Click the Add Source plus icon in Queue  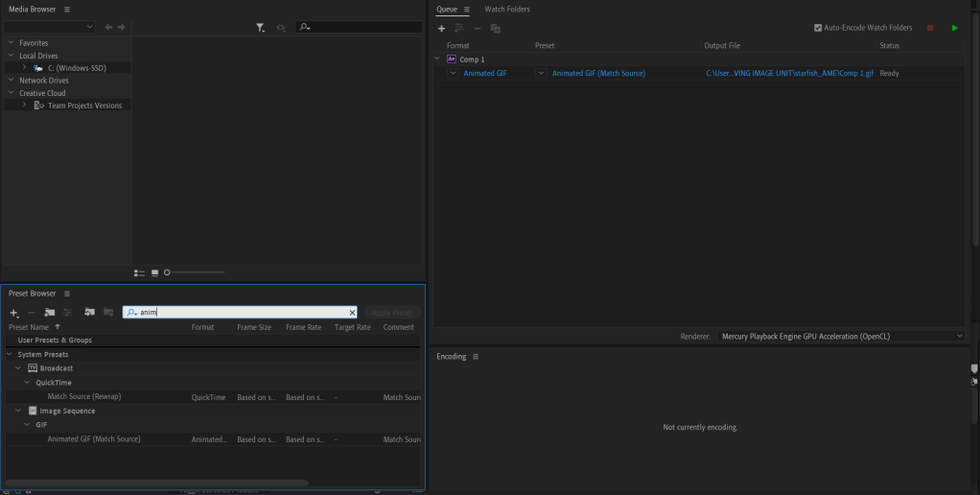click(x=441, y=29)
